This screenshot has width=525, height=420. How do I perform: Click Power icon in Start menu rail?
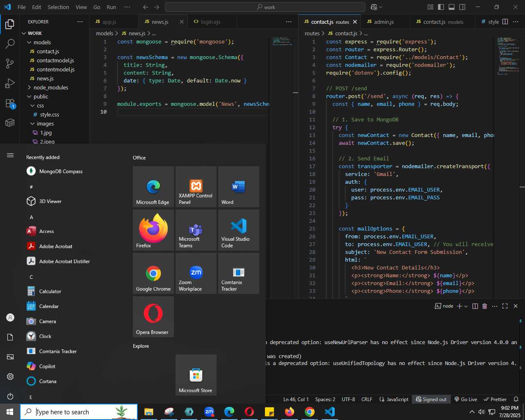click(10, 396)
